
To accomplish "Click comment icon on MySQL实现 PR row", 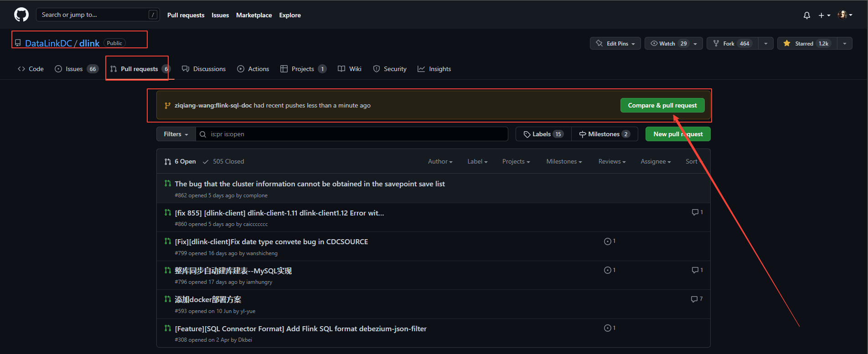I will (x=697, y=270).
